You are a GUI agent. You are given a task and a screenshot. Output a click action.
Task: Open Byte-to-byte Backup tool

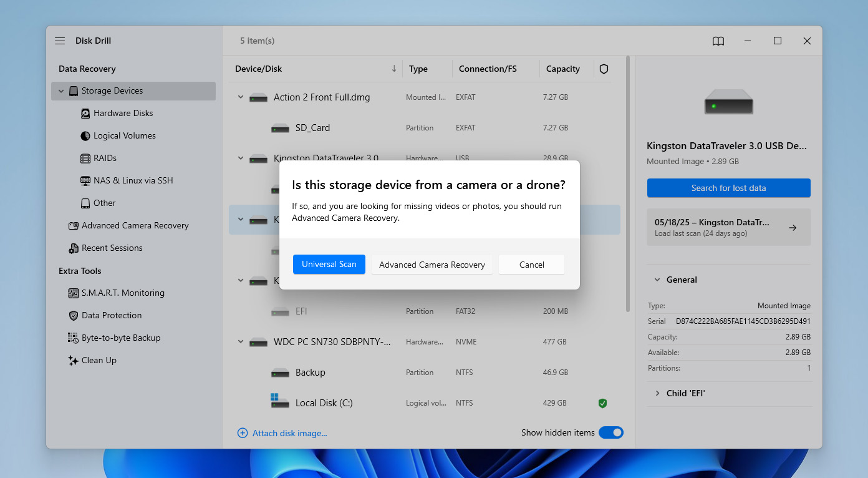tap(121, 338)
